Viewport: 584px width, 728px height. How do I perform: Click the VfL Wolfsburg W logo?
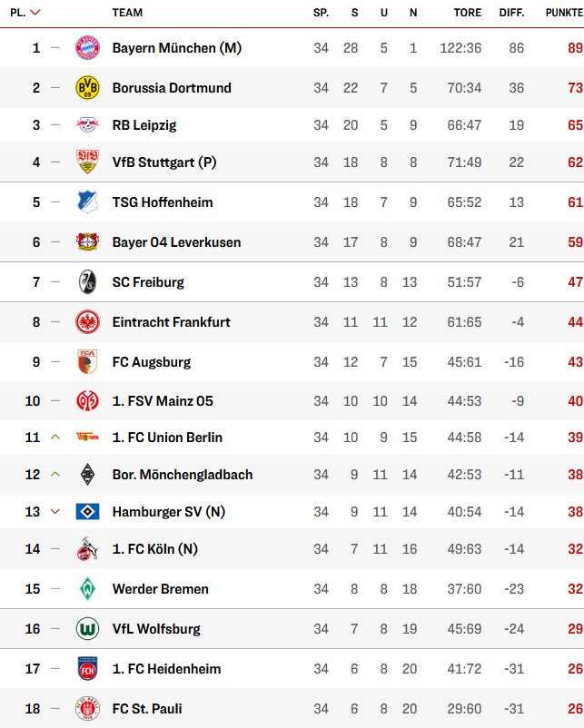tap(87, 629)
